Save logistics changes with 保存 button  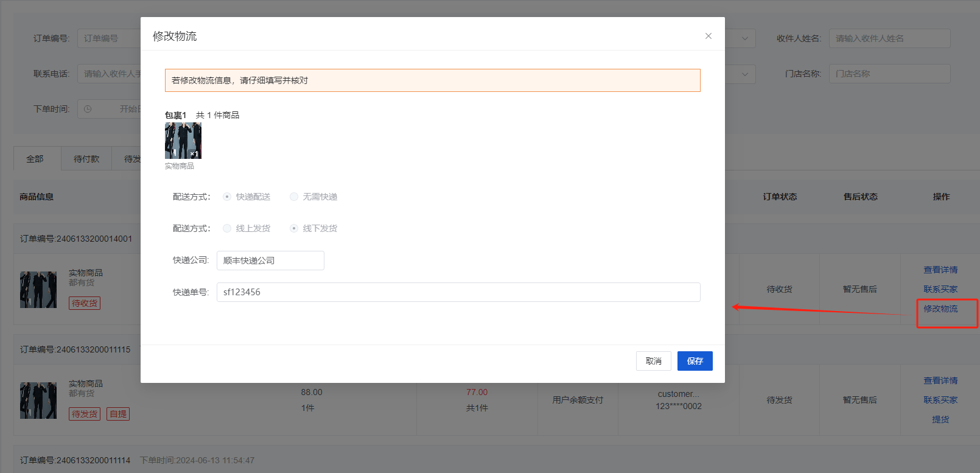695,361
